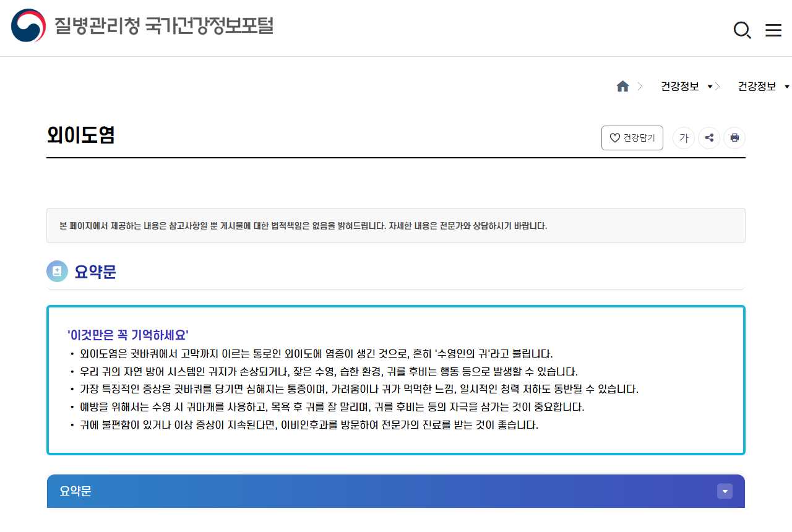Click the bullet starting '우리 귀의 자연 방어 시스템인'

pos(329,372)
